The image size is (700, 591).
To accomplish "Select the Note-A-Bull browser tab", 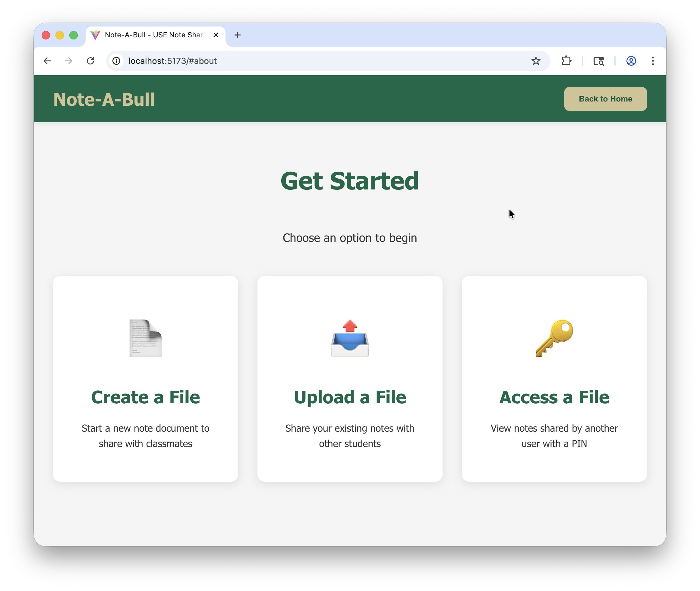I will click(154, 35).
